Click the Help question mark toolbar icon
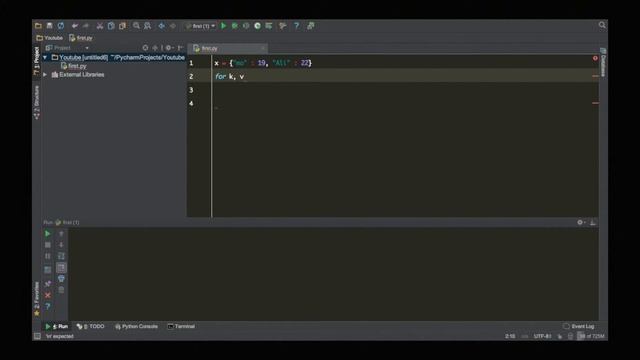The height and width of the screenshot is (360, 640). tap(297, 26)
